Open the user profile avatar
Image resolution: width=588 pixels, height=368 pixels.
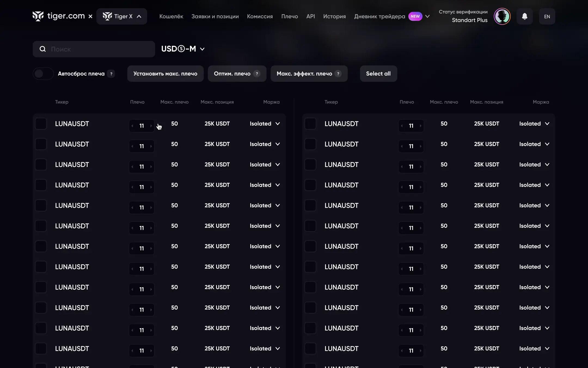(502, 16)
